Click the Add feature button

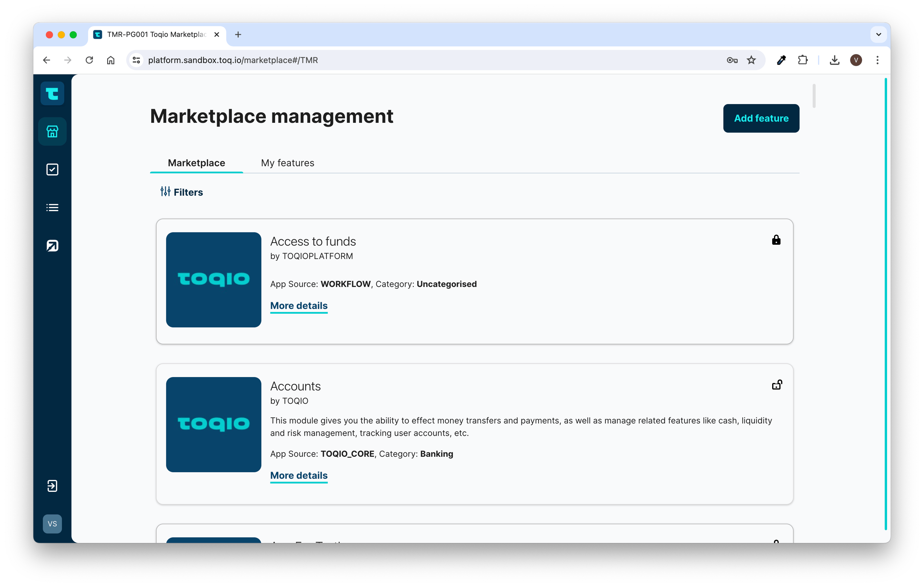pos(761,118)
